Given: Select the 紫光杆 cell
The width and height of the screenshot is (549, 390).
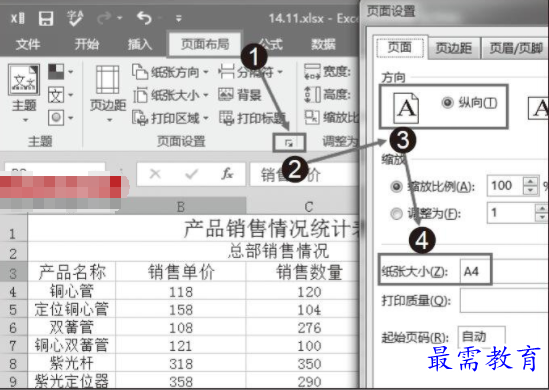Looking at the screenshot, I should click(71, 363).
